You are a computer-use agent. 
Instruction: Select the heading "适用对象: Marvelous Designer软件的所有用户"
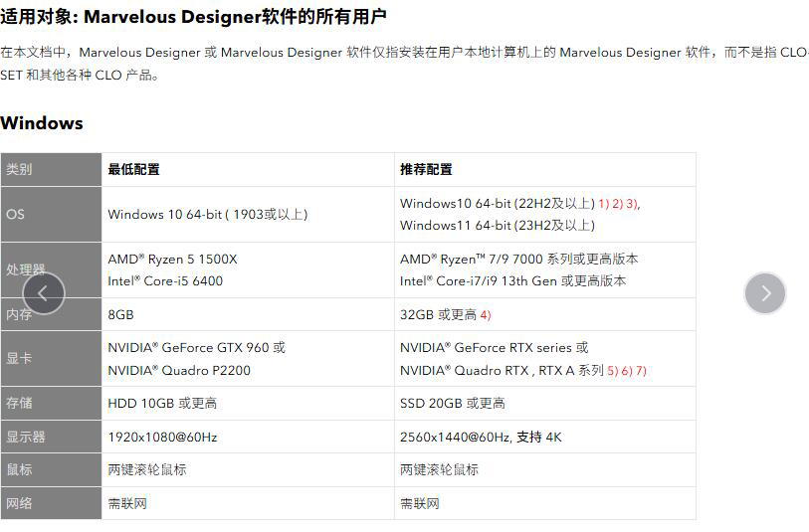coord(193,17)
